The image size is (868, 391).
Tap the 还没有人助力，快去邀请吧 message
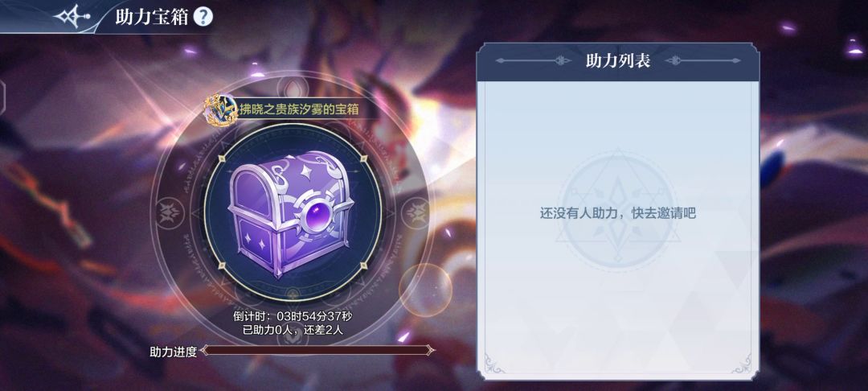(x=617, y=214)
